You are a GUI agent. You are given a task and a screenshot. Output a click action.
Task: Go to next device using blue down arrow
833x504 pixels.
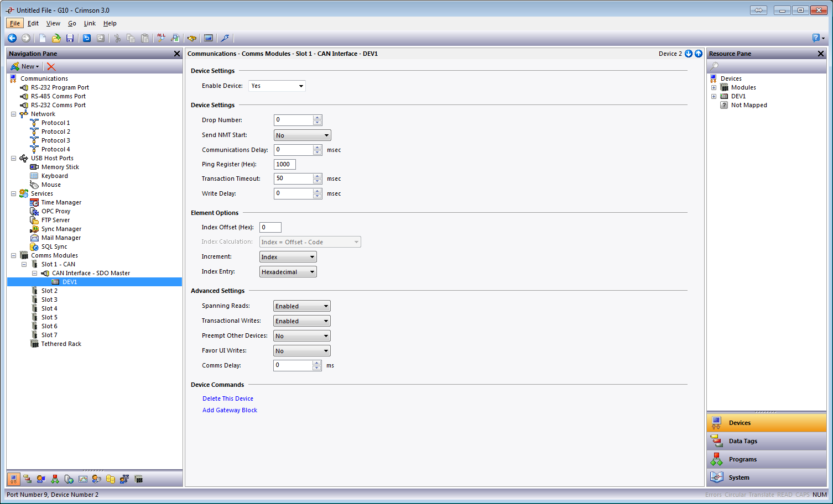click(689, 54)
